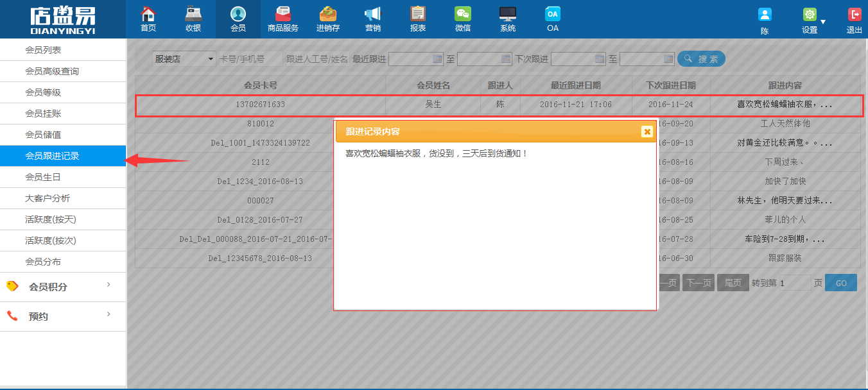Go to 下一页 next page
Image resolution: width=868 pixels, height=390 pixels.
coord(698,283)
